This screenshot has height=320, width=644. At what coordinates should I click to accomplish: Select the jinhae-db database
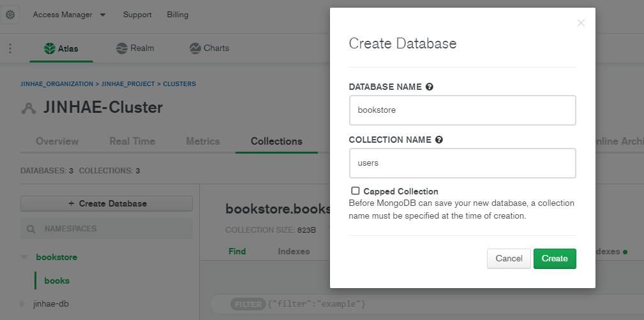click(x=51, y=304)
